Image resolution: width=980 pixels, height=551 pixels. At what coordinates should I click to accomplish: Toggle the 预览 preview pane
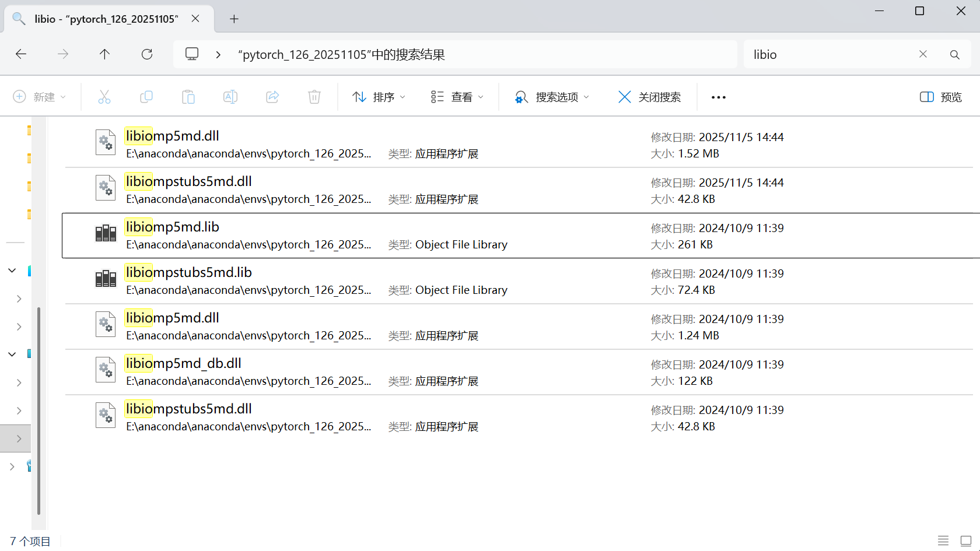pos(940,97)
